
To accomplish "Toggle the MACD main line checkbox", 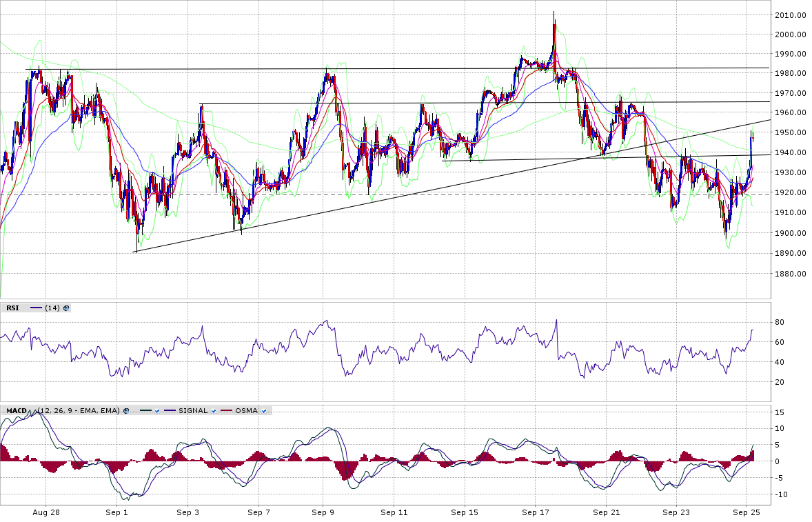I will pyautogui.click(x=157, y=411).
